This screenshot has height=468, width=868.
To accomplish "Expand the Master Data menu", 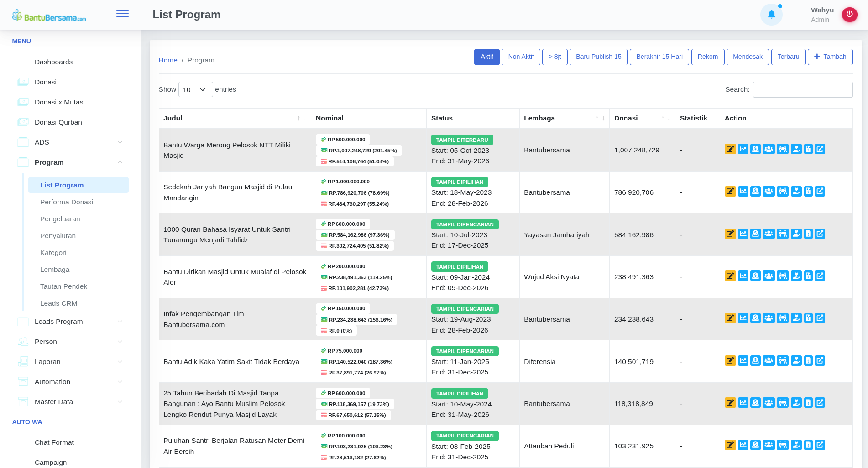I will click(70, 402).
